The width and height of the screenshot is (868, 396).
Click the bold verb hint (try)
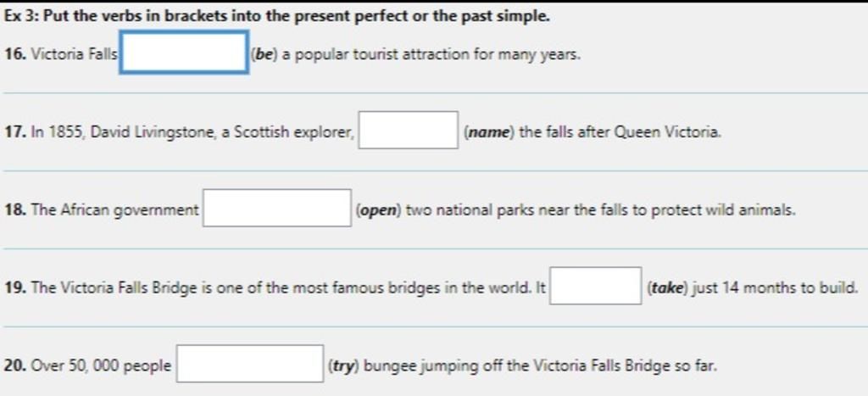342,366
